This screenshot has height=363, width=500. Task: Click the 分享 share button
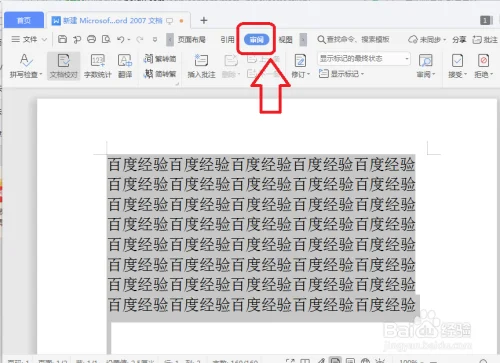(459, 40)
